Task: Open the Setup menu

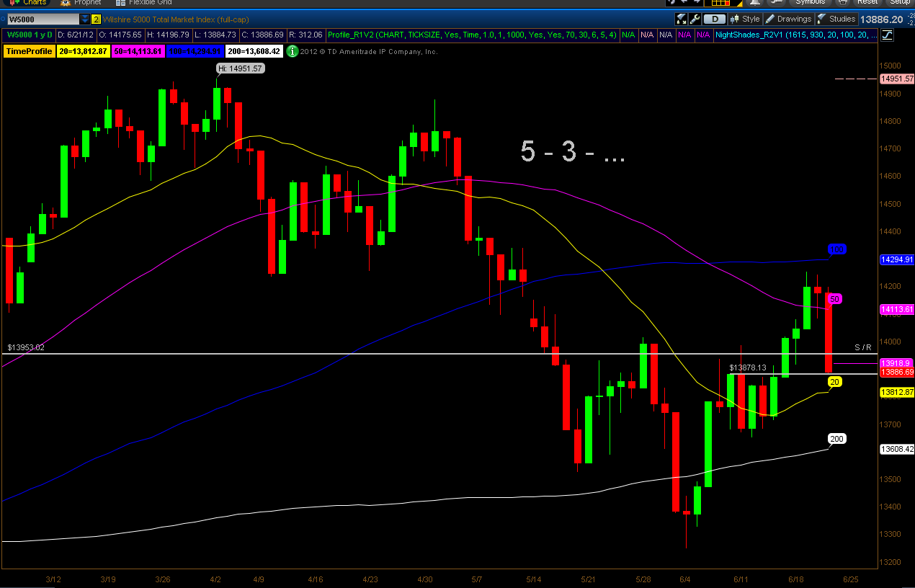Action: coord(898,2)
